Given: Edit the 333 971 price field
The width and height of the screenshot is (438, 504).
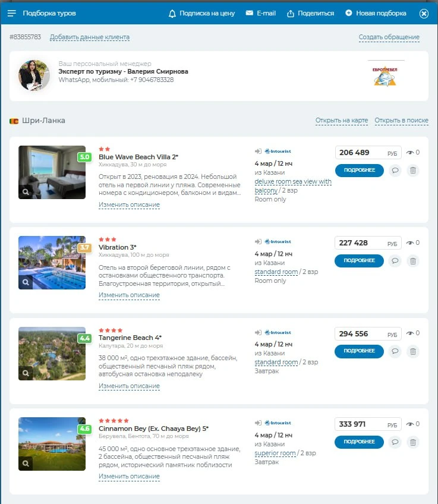Looking at the screenshot, I should (368, 424).
